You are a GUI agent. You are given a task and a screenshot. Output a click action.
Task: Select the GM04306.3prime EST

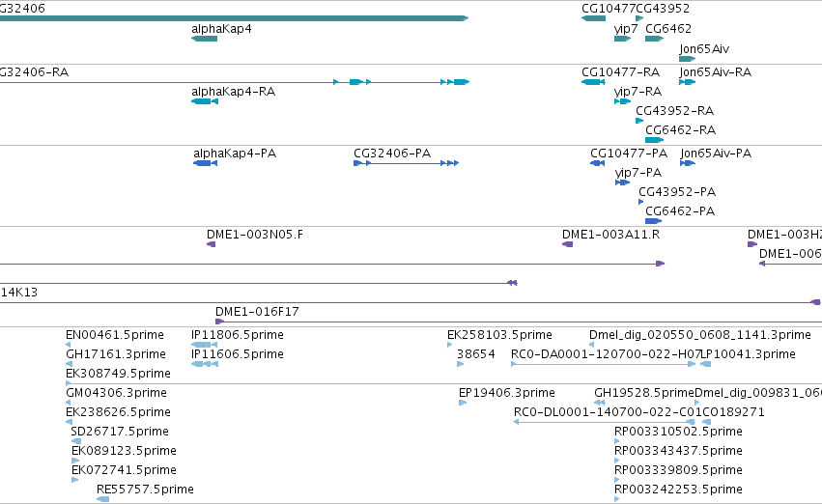tap(69, 403)
